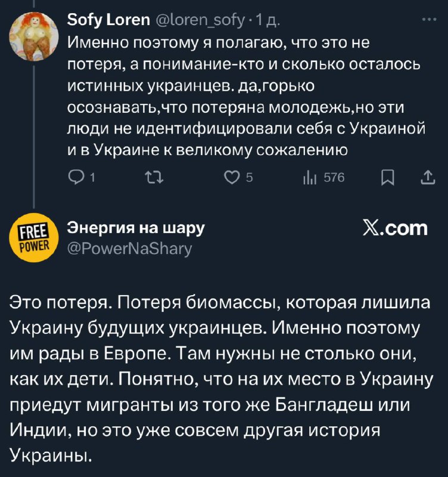Screen dimensions: 448x477
Task: Click the share upload arrow icon
Action: pos(427,178)
